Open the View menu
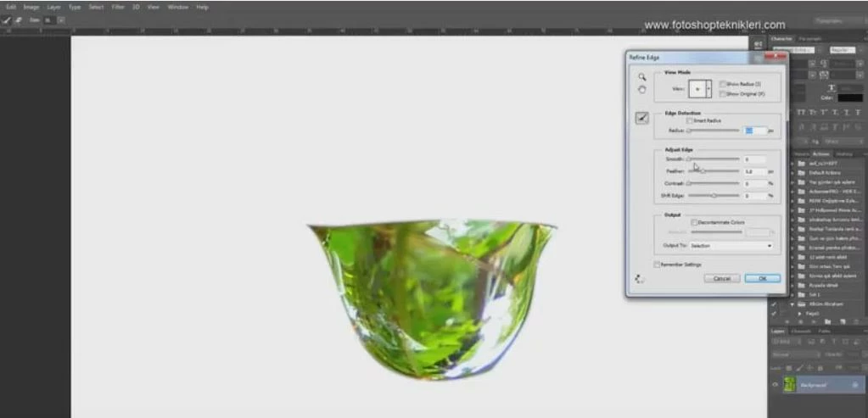 tap(154, 7)
